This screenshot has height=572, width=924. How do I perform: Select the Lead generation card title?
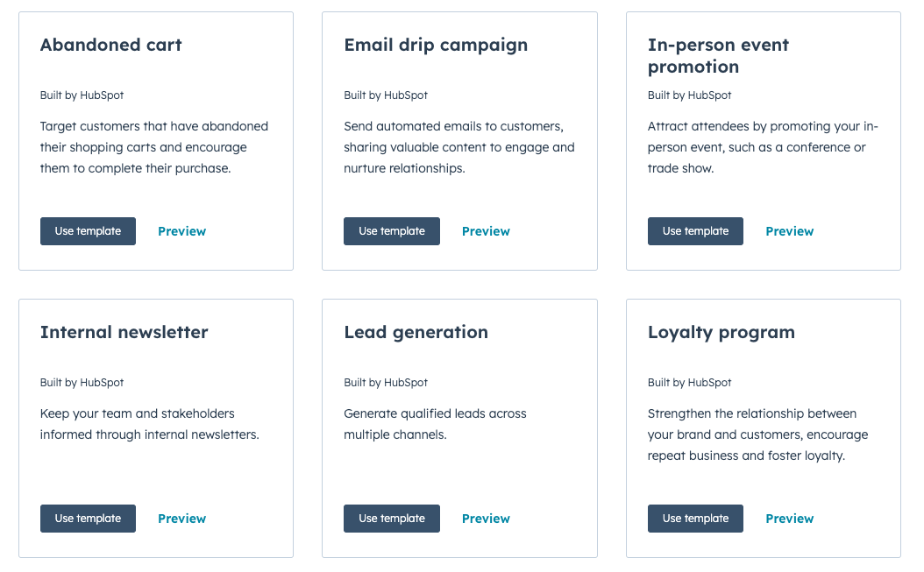pos(416,332)
